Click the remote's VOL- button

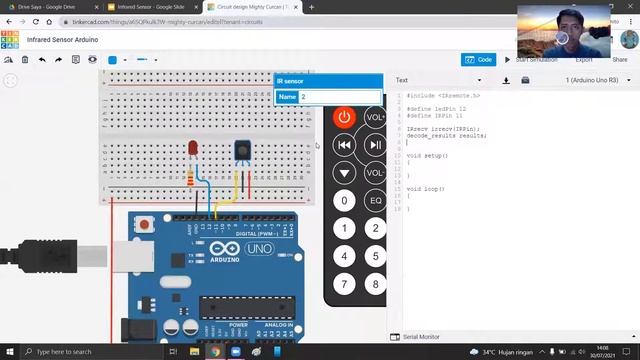(x=375, y=173)
